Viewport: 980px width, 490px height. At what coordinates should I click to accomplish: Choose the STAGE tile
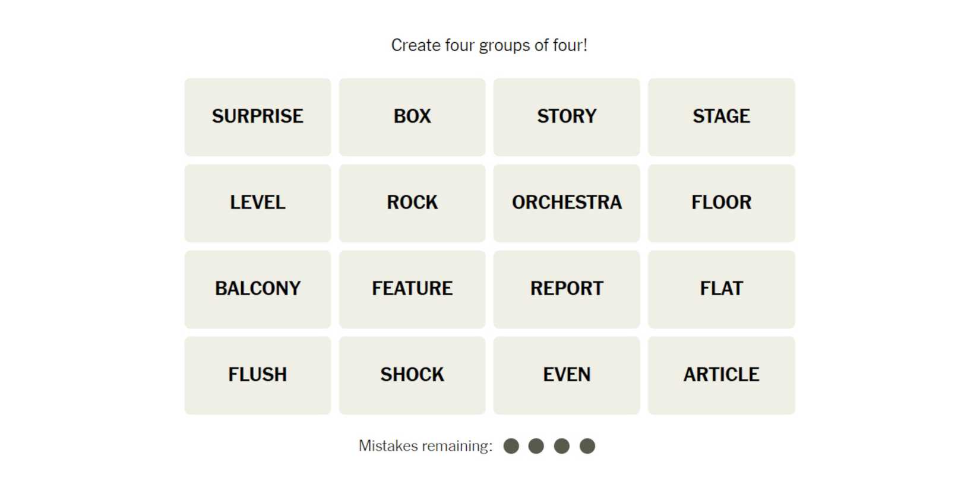tap(721, 117)
